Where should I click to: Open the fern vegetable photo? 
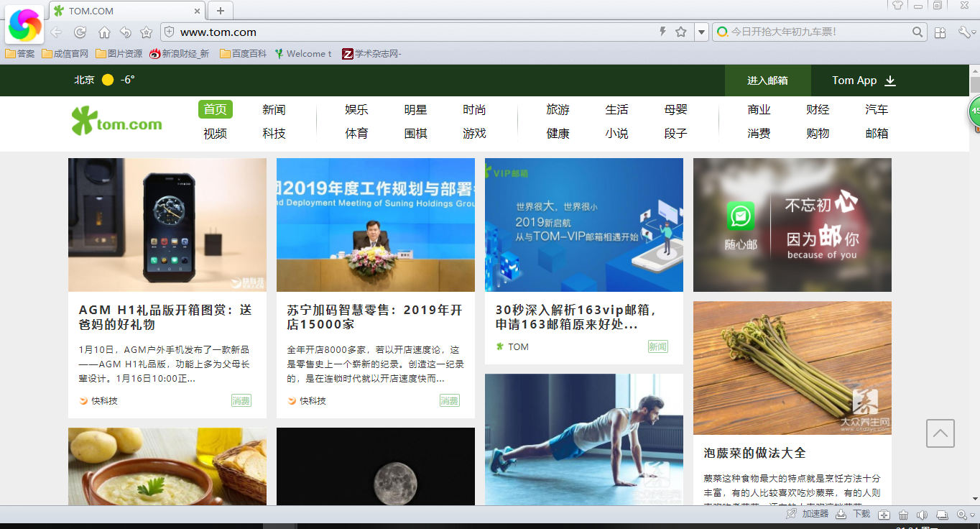(792, 368)
